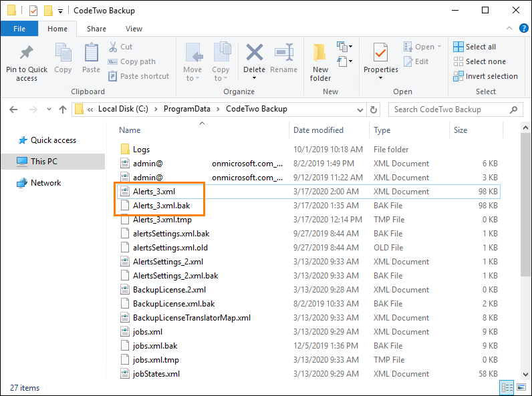
Task: Click the Properties checkmark icon
Action: [x=381, y=52]
